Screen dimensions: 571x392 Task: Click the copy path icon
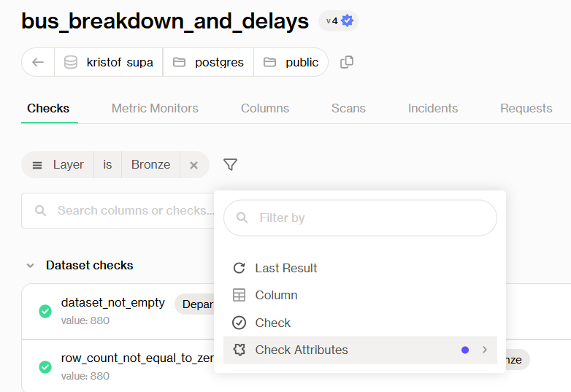click(x=347, y=62)
